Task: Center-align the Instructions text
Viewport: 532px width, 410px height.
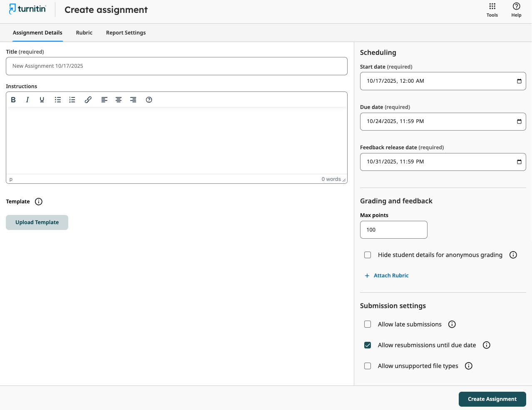Action: (x=118, y=99)
